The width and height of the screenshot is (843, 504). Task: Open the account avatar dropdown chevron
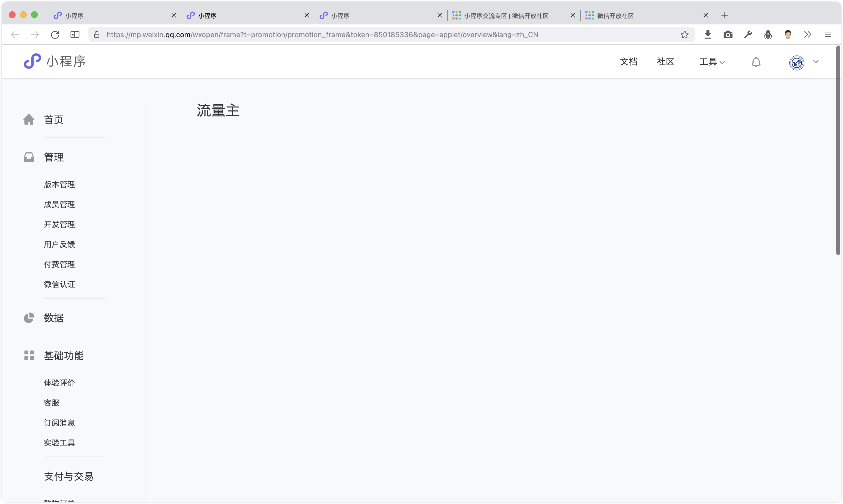pos(816,62)
